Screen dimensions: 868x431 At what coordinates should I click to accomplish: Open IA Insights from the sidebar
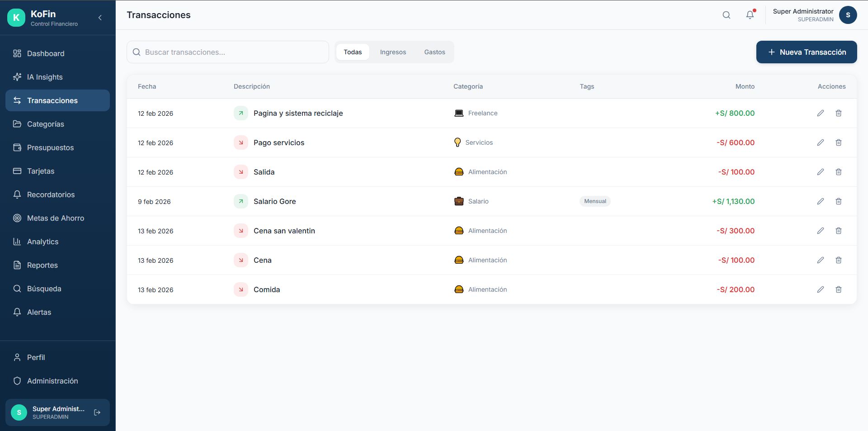click(45, 77)
